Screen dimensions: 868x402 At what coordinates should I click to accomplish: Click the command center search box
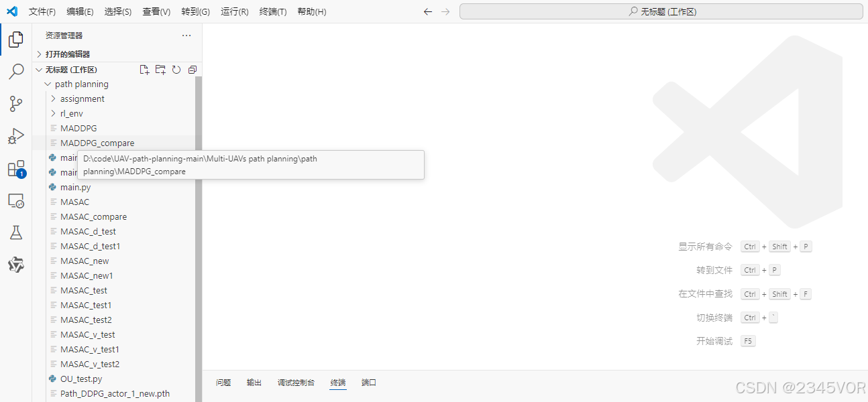click(661, 11)
